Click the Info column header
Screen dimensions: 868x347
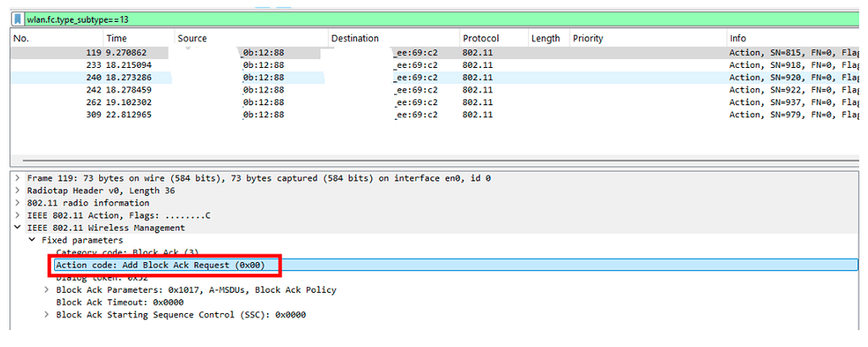(737, 39)
